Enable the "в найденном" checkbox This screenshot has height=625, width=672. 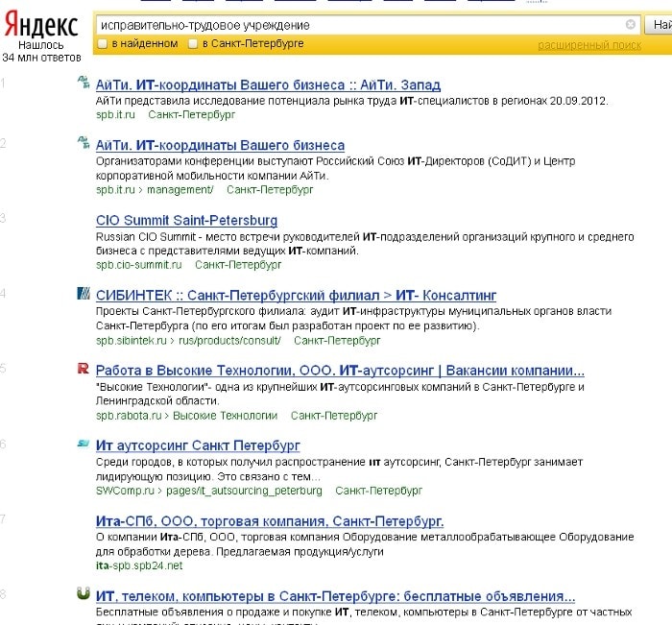[x=102, y=44]
